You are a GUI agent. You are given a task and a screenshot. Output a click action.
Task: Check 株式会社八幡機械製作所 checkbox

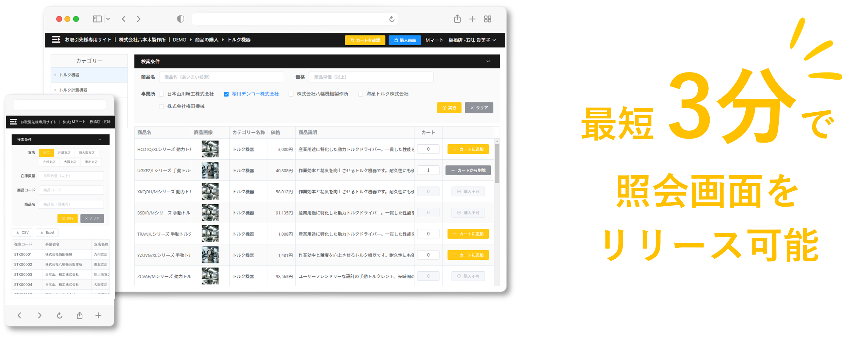point(291,94)
